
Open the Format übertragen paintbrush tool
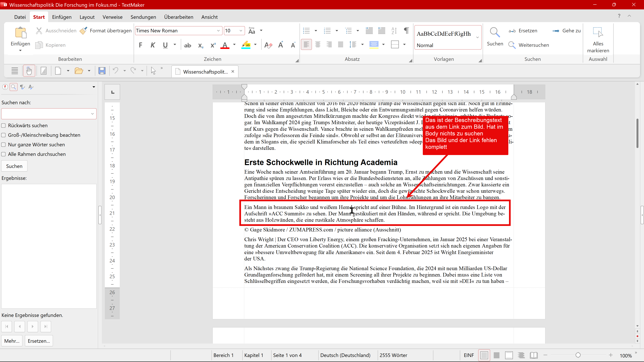tap(105, 31)
